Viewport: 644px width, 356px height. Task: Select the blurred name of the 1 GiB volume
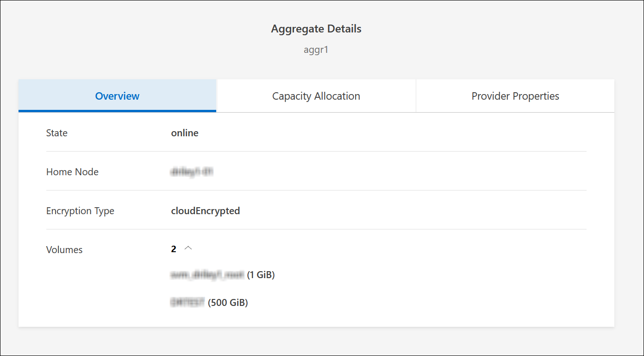pyautogui.click(x=207, y=275)
